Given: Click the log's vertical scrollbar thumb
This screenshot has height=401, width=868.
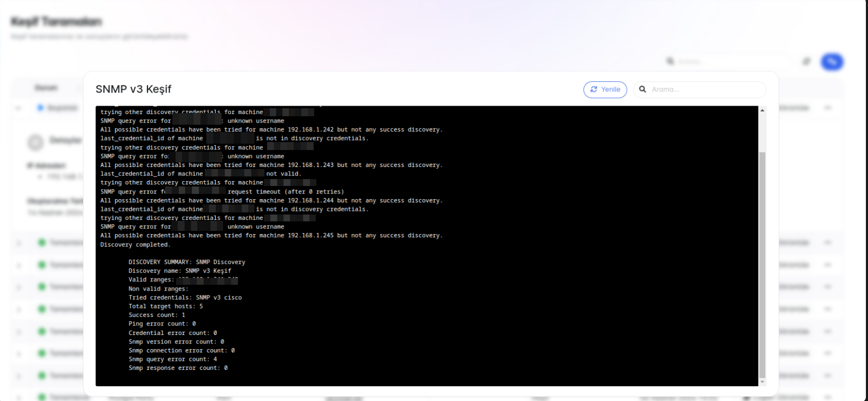Looking at the screenshot, I should coord(762,264).
